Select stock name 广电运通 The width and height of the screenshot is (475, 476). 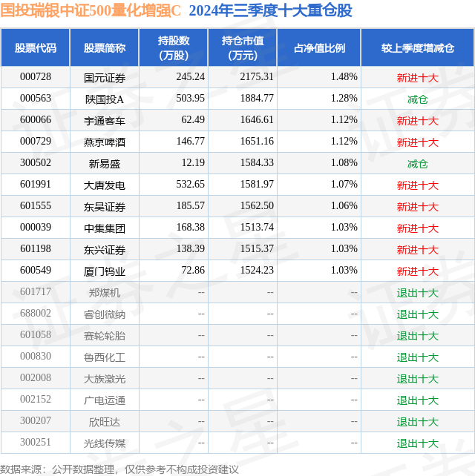104,401
